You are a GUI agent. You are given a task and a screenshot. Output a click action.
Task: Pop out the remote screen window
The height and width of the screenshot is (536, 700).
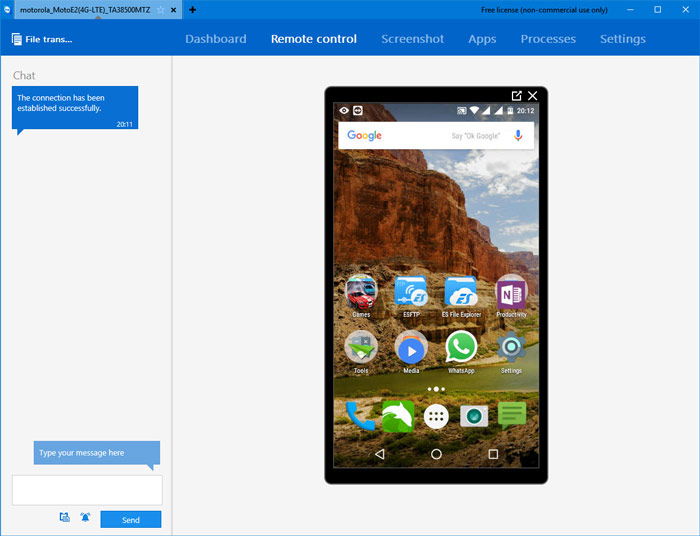(517, 96)
